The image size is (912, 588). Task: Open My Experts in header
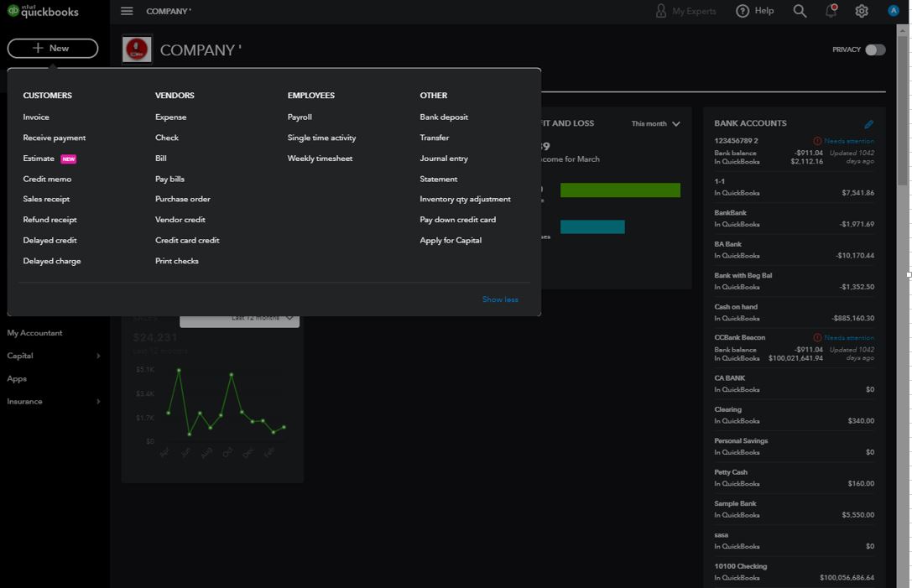pos(685,11)
